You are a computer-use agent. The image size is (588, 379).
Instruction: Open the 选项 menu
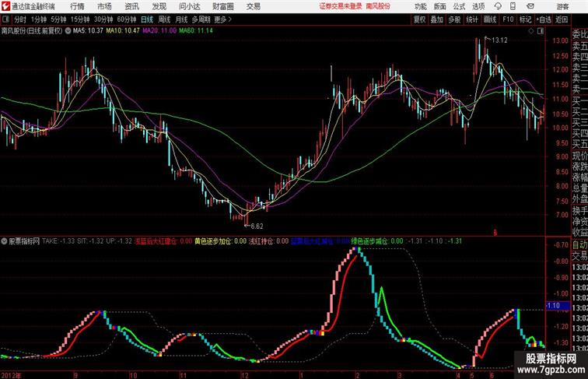pyautogui.click(x=478, y=6)
